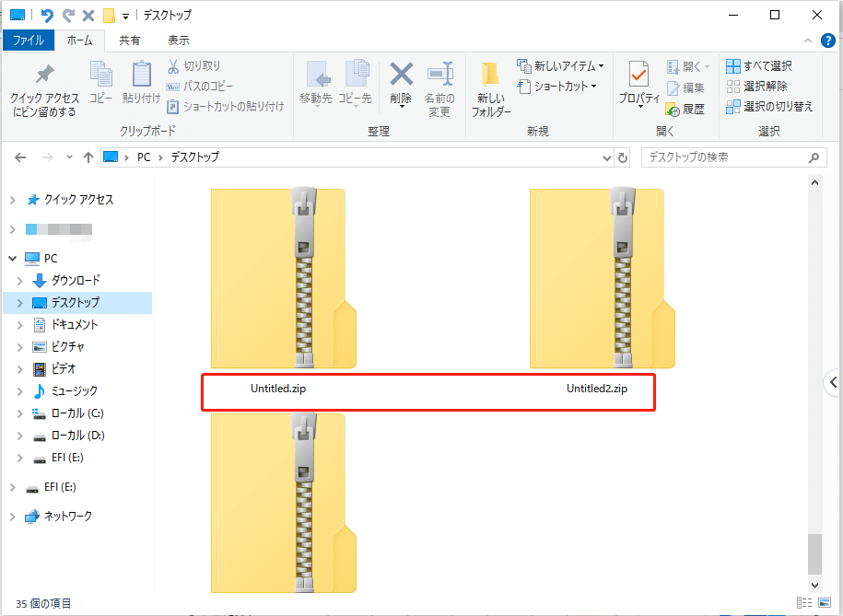The width and height of the screenshot is (843, 616).
Task: Open the address bar history dropdown
Action: pyautogui.click(x=606, y=157)
